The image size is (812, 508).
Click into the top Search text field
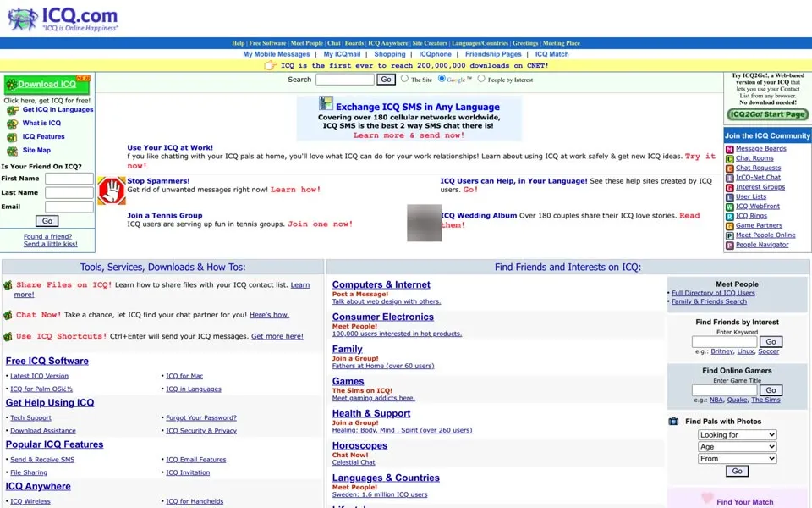345,80
